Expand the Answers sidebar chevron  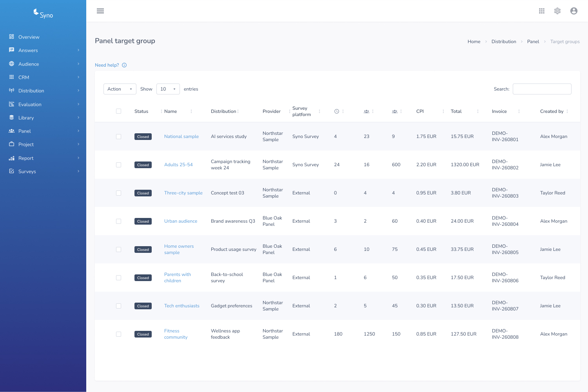point(78,50)
